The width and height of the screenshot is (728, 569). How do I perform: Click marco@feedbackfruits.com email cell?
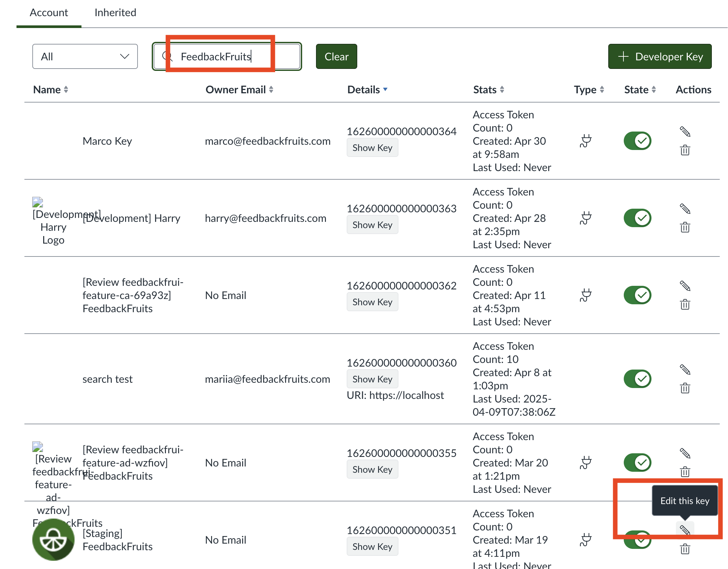tap(268, 141)
